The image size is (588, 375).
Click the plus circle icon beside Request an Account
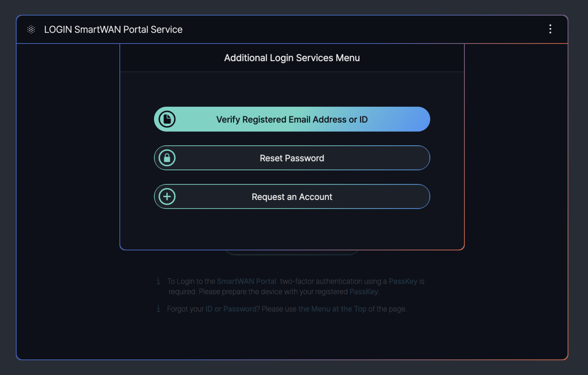click(x=167, y=197)
